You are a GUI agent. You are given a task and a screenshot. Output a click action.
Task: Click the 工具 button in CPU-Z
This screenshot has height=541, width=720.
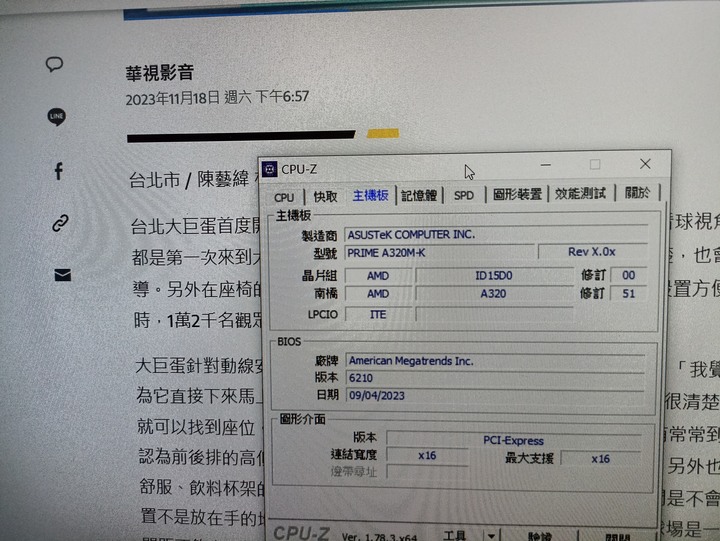tap(455, 535)
